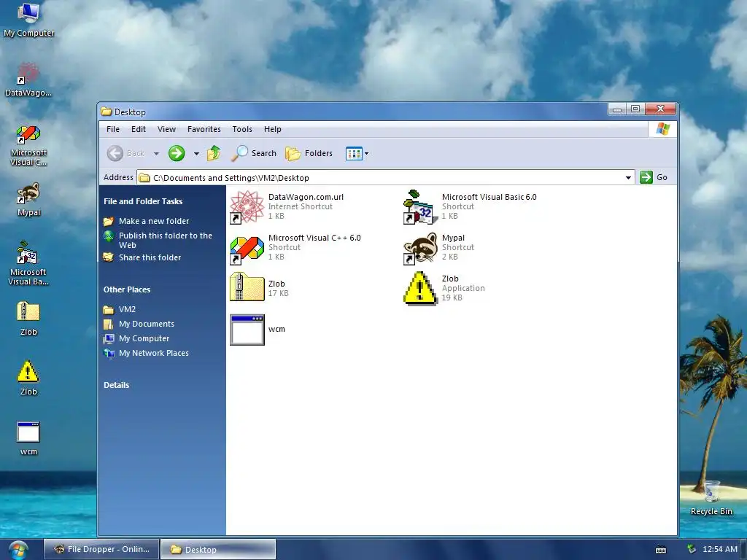The image size is (747, 560).
Task: Click the Go button beside address bar
Action: [x=654, y=177]
